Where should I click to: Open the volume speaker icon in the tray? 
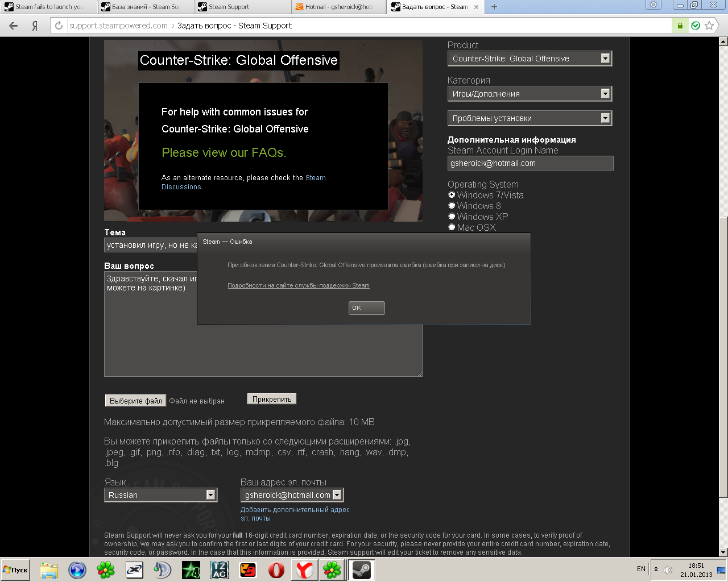668,569
